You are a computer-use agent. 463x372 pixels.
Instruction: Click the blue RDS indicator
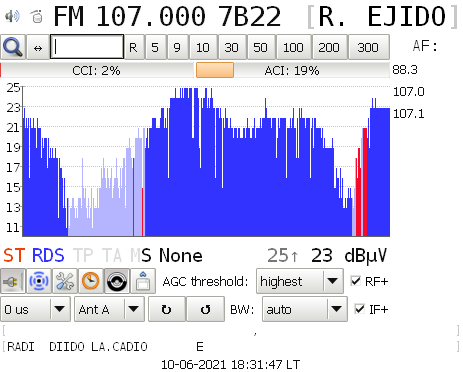point(48,255)
